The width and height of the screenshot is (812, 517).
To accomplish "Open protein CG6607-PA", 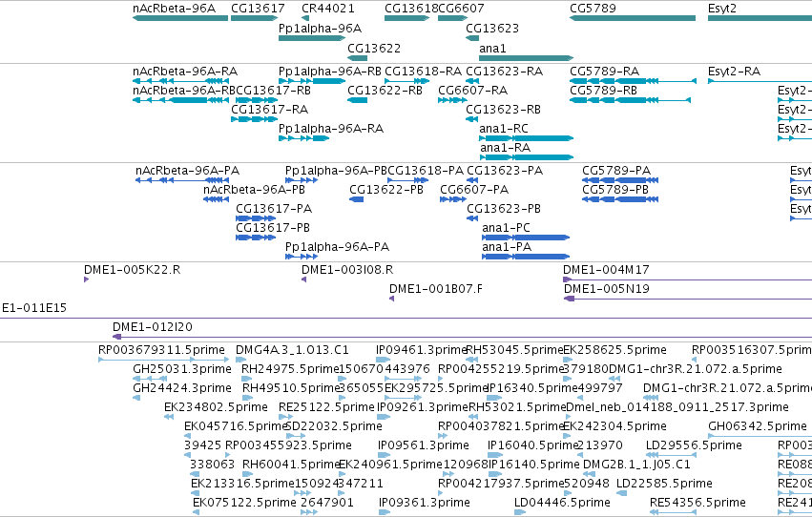I will [453, 199].
